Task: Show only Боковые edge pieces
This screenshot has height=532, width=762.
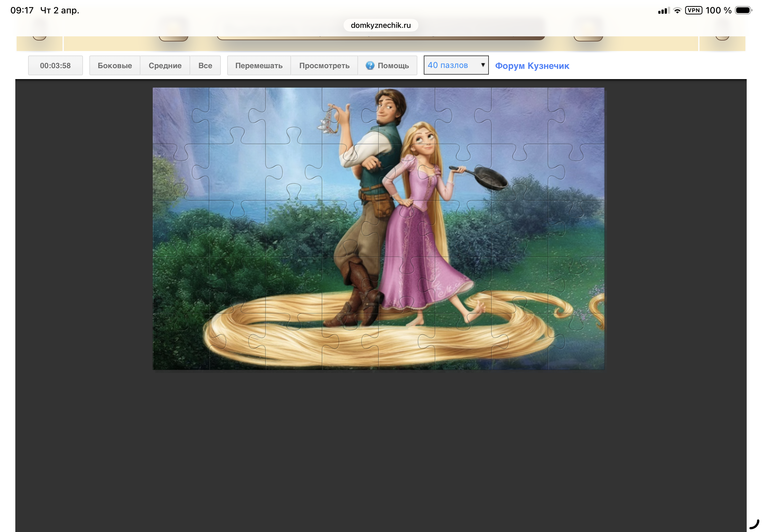Action: [115, 66]
